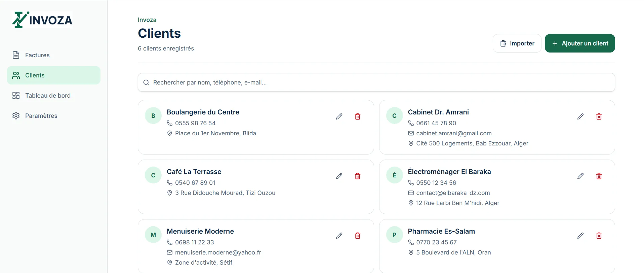Click the email contact@elbaraka-dz.com
Screen dimensions: 644x273
(x=453, y=193)
